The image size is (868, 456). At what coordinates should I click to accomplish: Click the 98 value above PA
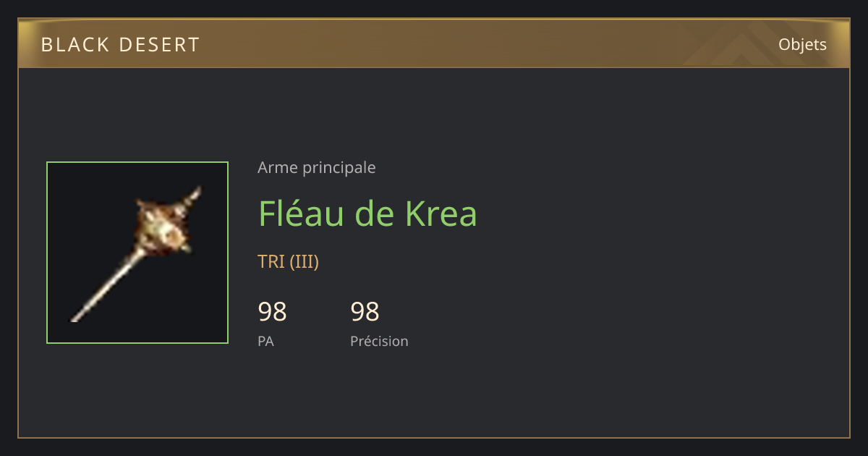pyautogui.click(x=272, y=312)
